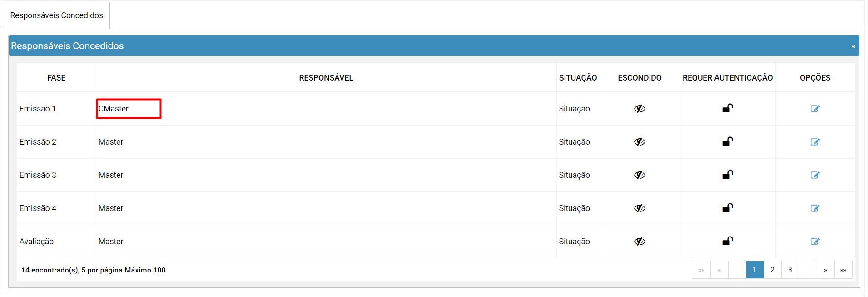Click the unlock icon for Emissão 1

[x=728, y=108]
